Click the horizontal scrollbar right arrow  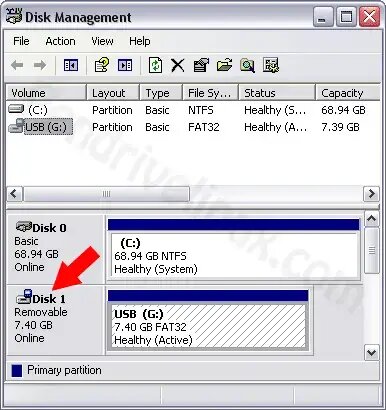pyautogui.click(x=371, y=194)
